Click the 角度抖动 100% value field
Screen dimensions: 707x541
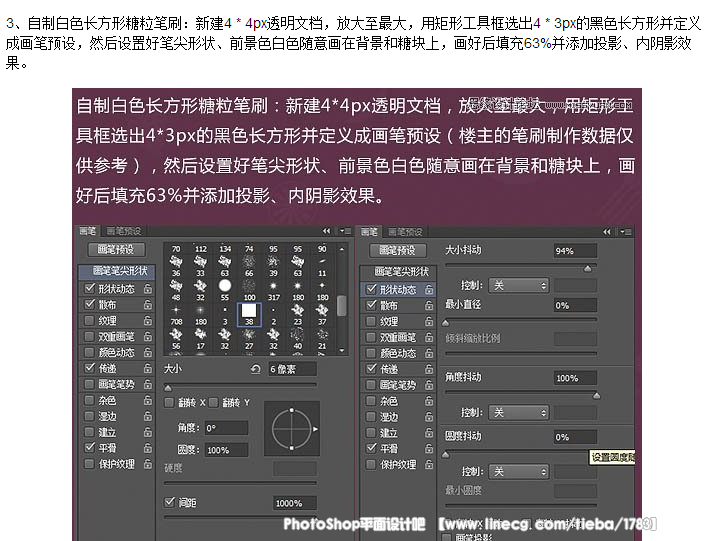pyautogui.click(x=575, y=378)
